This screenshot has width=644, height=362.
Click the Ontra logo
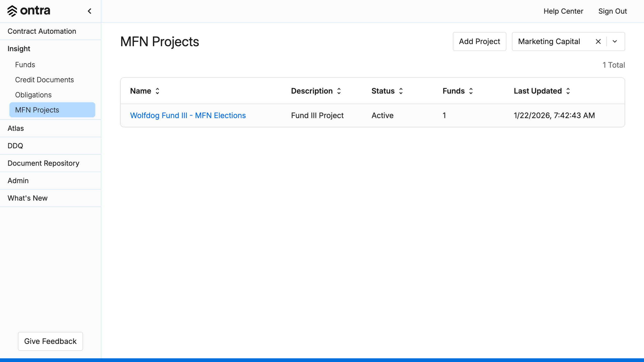point(29,11)
